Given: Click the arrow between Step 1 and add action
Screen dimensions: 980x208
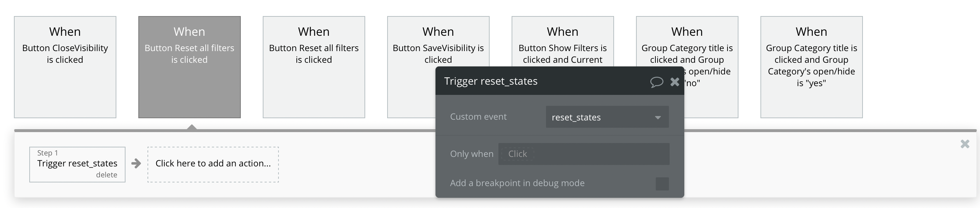Looking at the screenshot, I should pyautogui.click(x=136, y=163).
